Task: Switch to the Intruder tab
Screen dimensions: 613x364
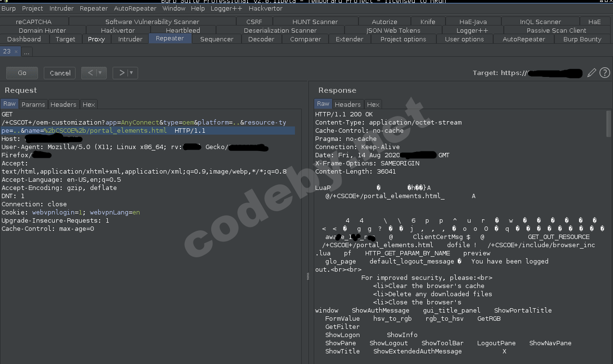Action: 130,39
